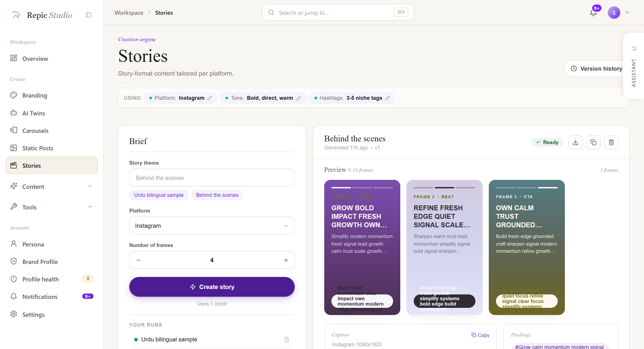Open the user avatar menu chevron

point(627,13)
